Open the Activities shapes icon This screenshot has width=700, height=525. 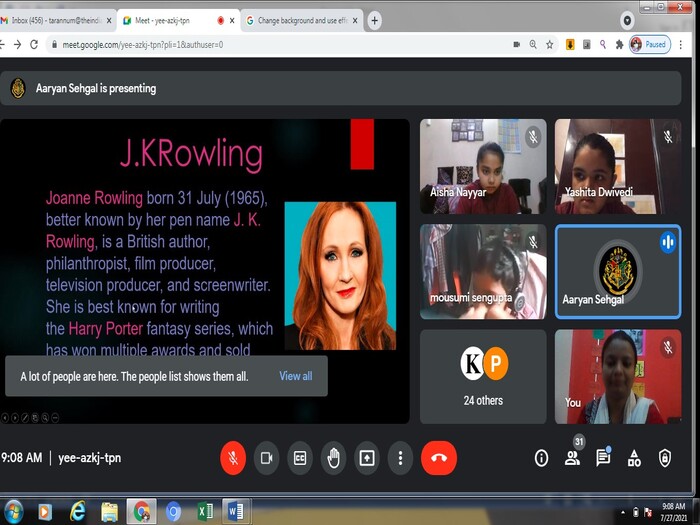634,458
